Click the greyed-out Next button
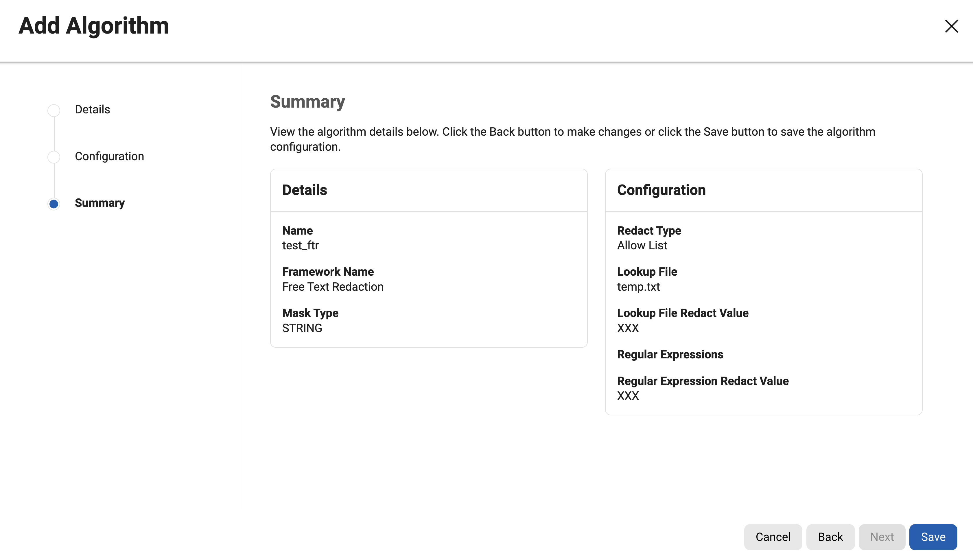Screen dimensions: 973x560 [882, 537]
